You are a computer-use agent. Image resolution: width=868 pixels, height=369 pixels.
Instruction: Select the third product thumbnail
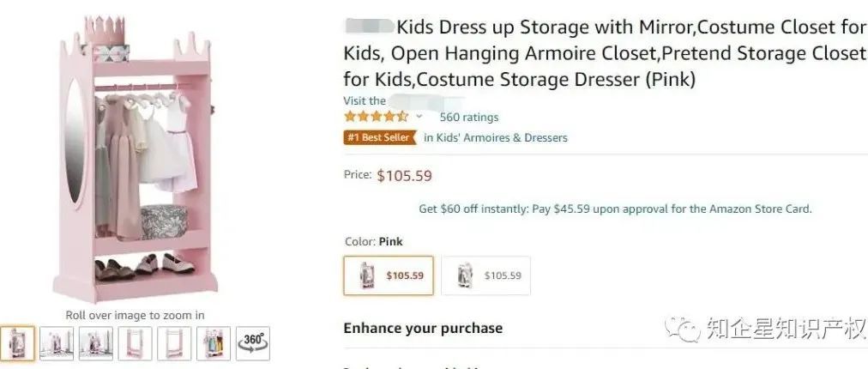click(95, 343)
